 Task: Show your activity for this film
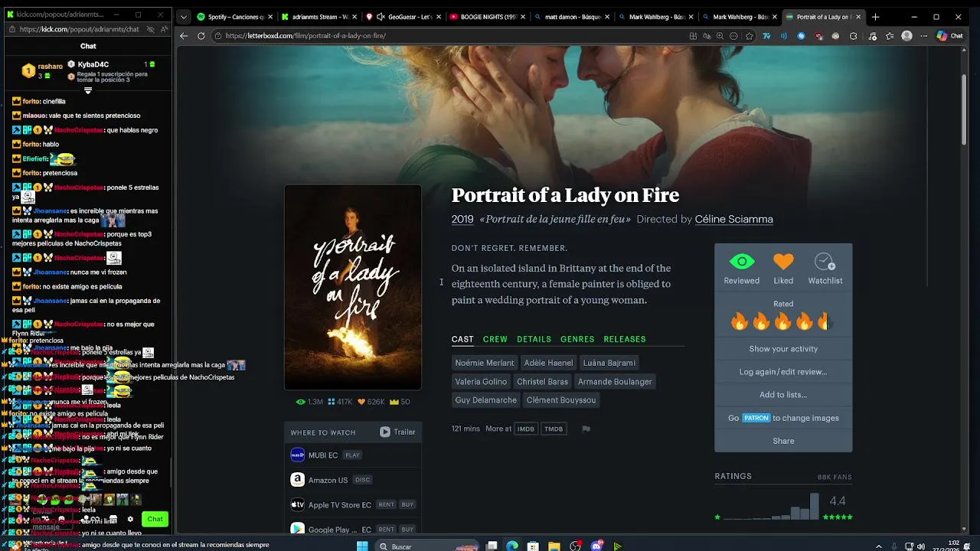[x=783, y=349]
